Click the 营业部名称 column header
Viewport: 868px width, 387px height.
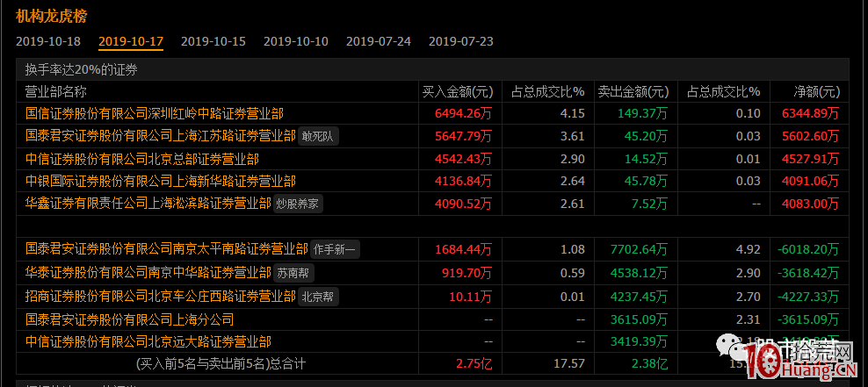pos(56,91)
